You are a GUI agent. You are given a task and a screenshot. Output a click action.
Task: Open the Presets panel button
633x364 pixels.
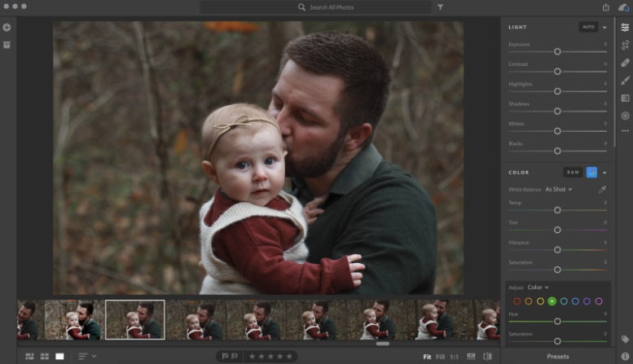[558, 357]
